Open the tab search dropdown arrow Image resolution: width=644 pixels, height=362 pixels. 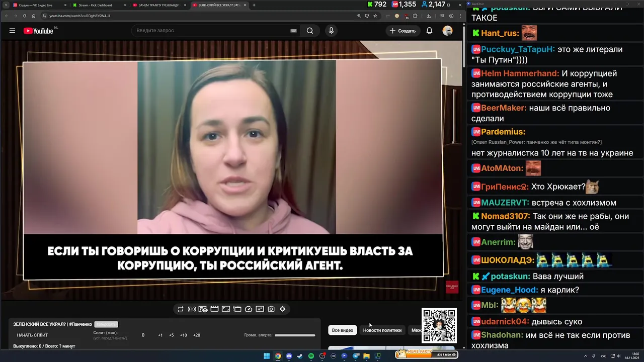6,5
